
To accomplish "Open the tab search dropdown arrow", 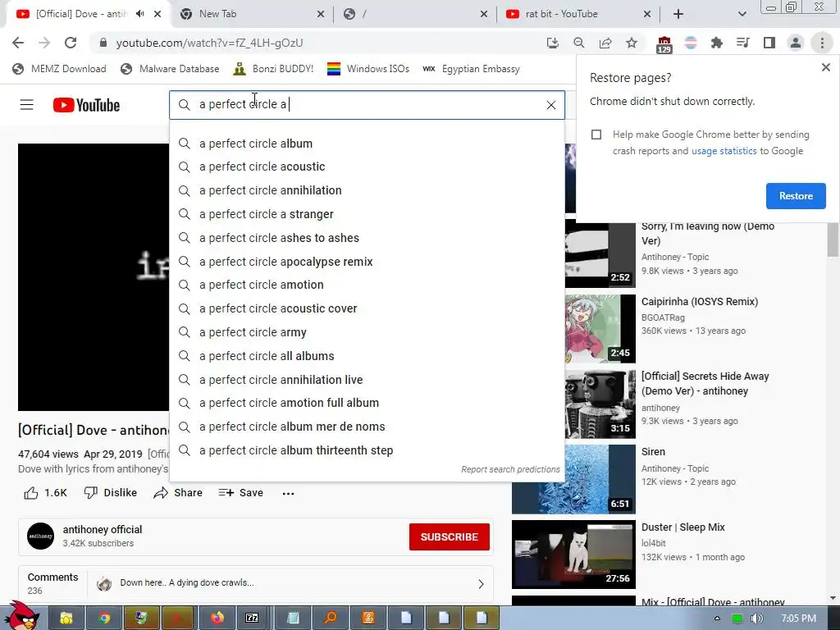I will (742, 14).
